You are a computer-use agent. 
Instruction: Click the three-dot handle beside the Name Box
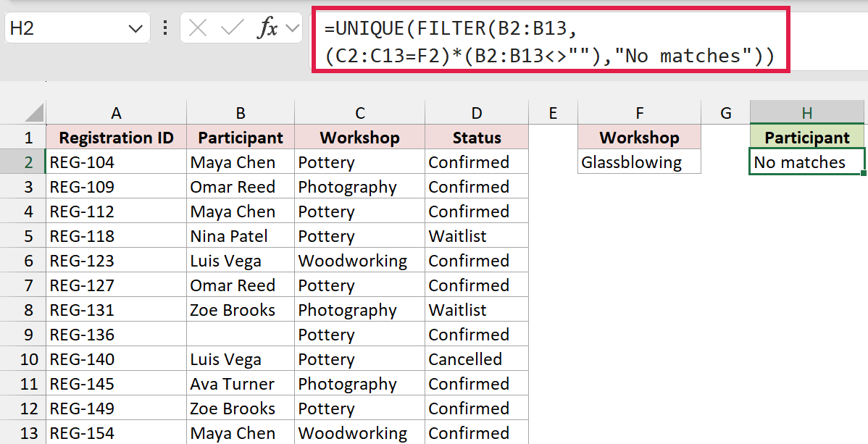click(165, 28)
